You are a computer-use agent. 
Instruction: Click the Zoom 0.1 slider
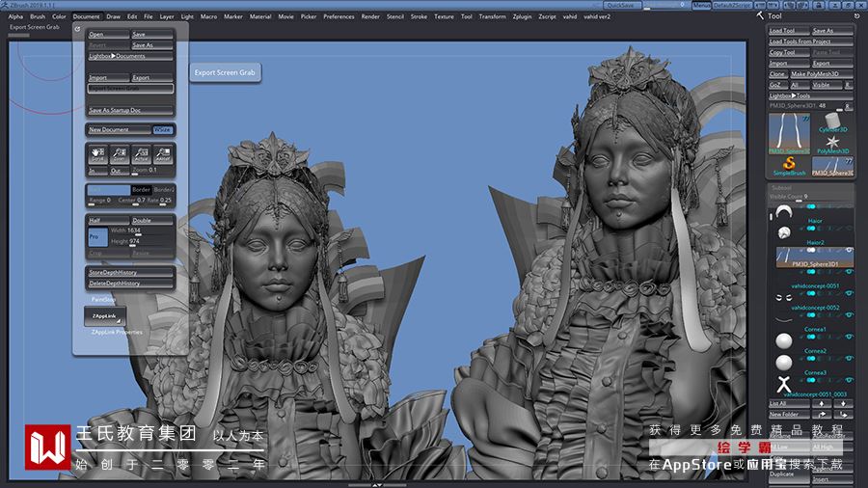click(152, 171)
